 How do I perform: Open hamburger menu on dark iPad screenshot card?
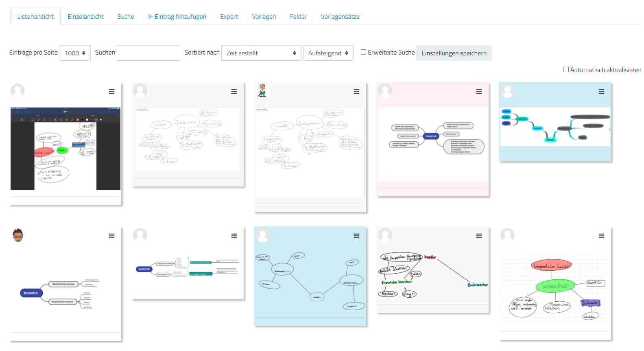[x=111, y=92]
